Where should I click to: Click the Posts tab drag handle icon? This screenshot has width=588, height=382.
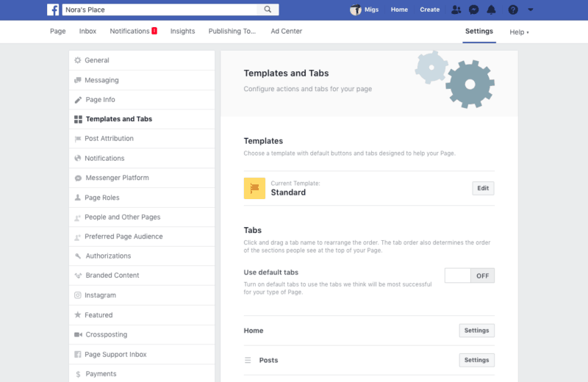point(248,360)
